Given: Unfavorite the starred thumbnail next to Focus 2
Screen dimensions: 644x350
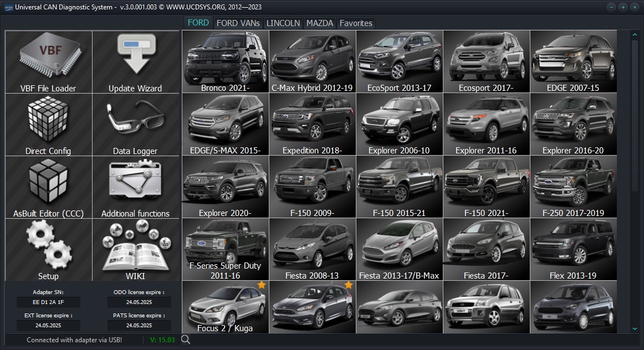Looking at the screenshot, I should point(348,285).
